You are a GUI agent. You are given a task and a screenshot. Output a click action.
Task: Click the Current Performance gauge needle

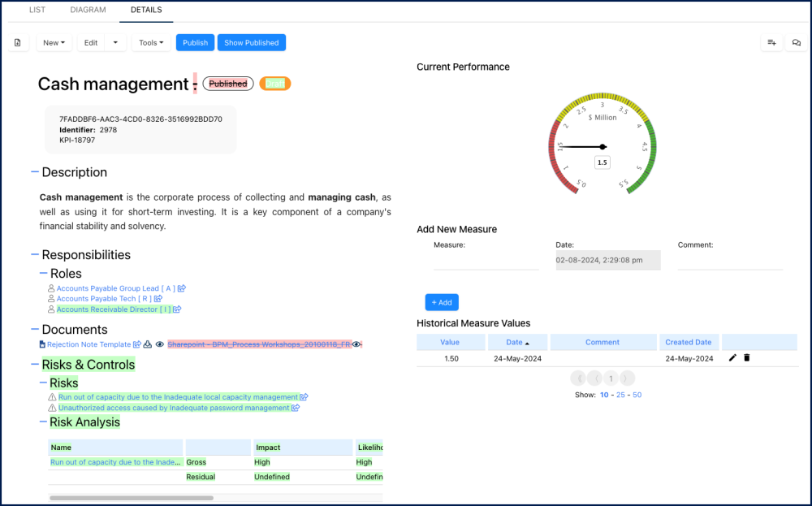(582, 147)
